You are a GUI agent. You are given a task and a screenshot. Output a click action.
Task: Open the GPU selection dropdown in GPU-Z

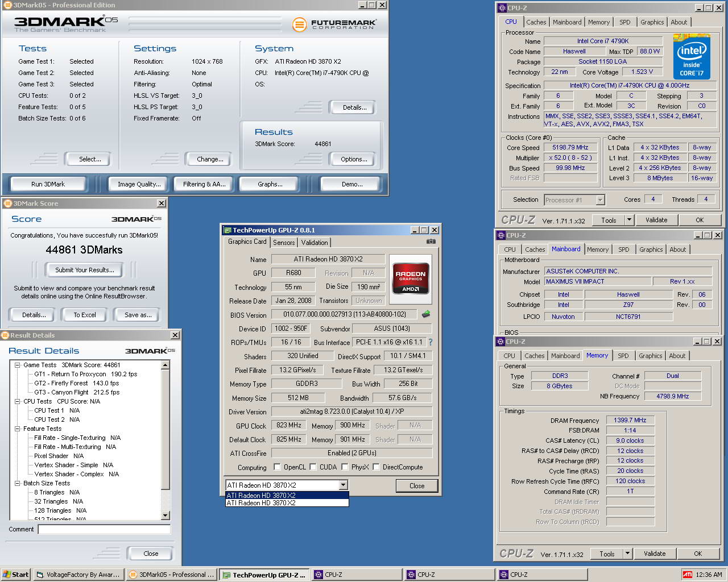(x=343, y=485)
